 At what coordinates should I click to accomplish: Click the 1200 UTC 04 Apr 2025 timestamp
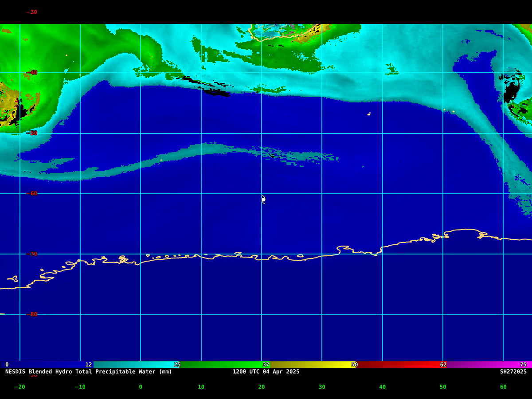tap(266, 372)
